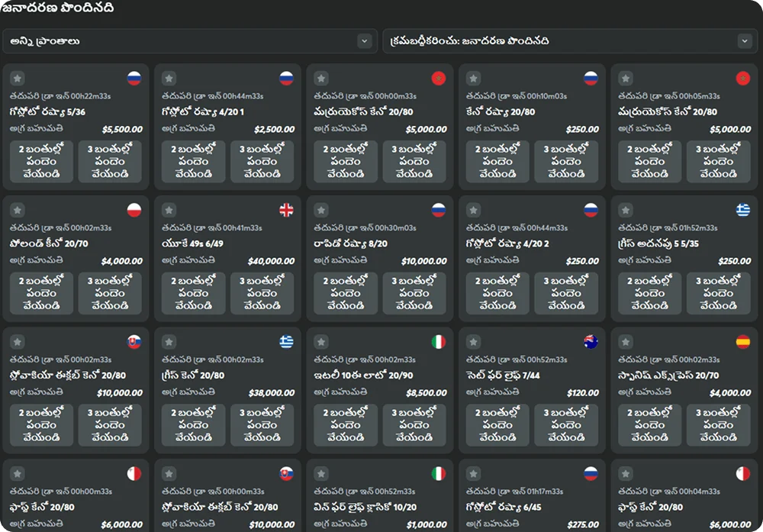
Task: Bet on 2 balls for Poland Keno 20/70
Action: point(41,294)
